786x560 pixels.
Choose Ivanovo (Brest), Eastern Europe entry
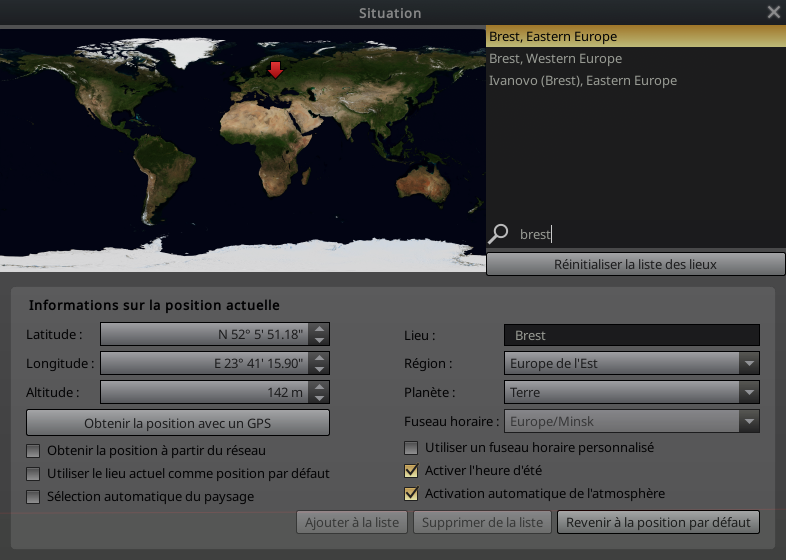[582, 80]
